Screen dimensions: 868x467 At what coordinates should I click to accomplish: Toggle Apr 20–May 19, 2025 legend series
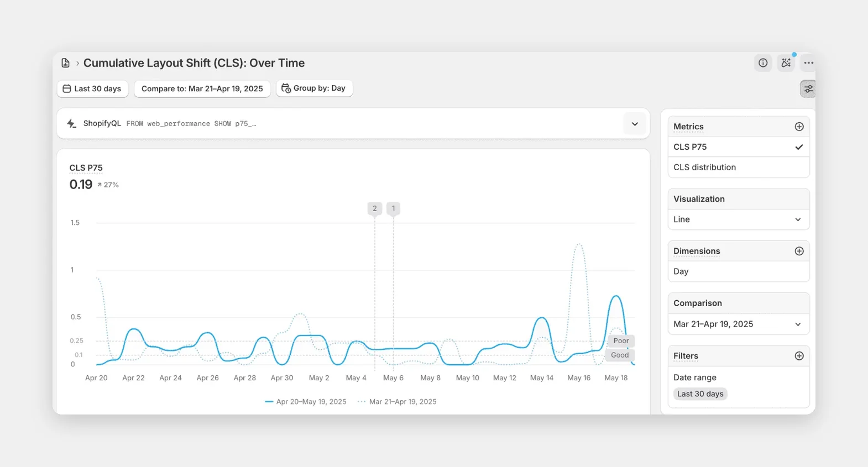pos(306,402)
